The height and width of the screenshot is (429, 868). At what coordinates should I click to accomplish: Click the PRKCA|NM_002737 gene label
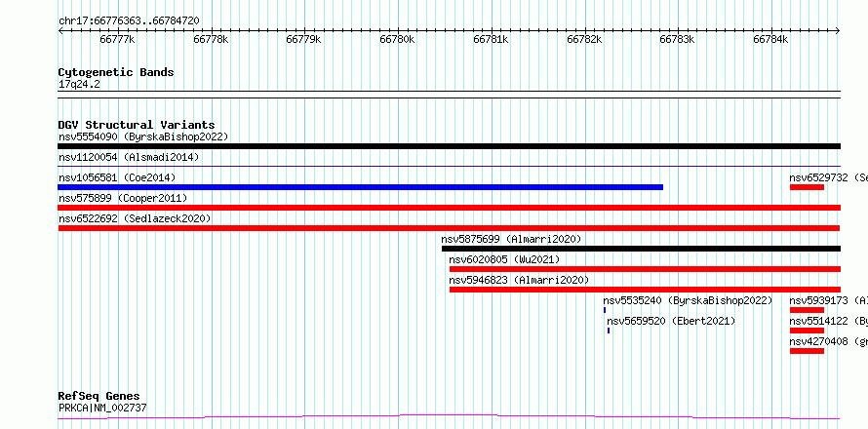point(102,408)
